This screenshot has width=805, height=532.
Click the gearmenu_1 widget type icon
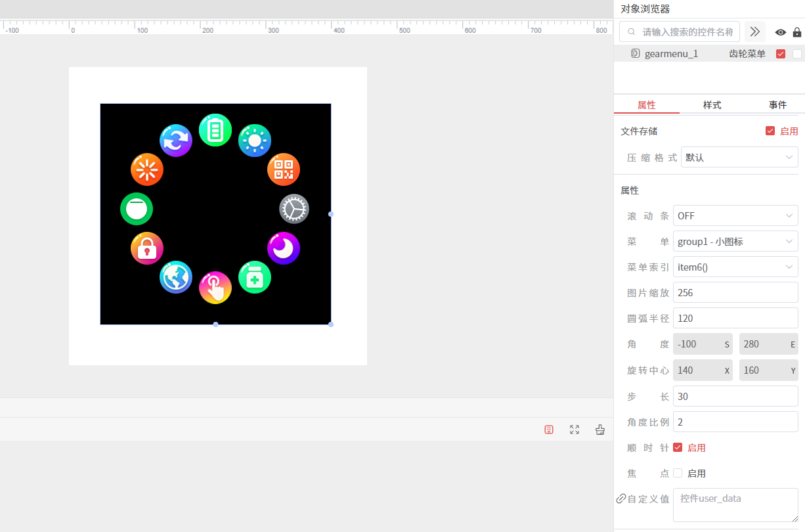(x=635, y=54)
